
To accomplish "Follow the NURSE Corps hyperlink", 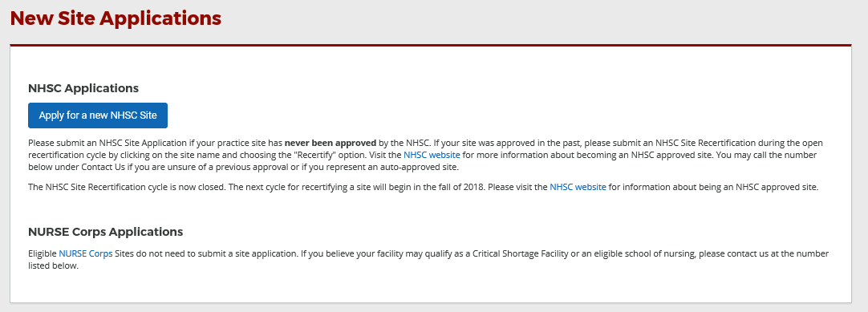I will click(x=86, y=254).
